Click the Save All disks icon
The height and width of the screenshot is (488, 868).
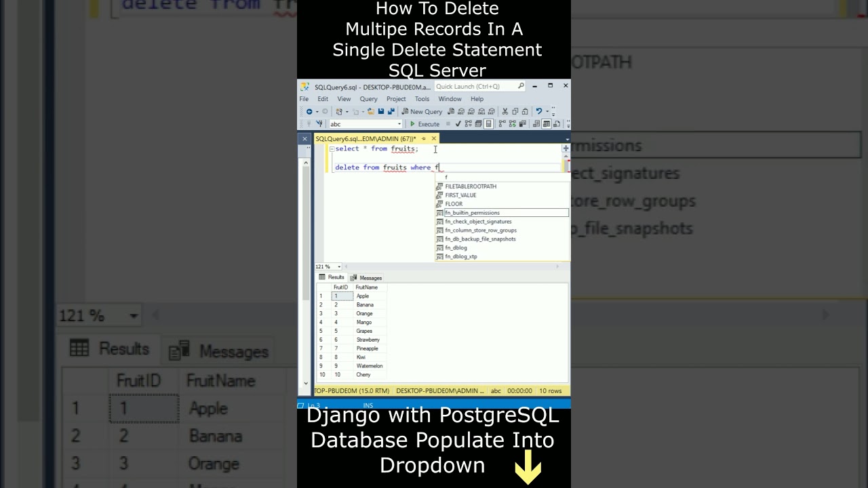click(x=391, y=112)
